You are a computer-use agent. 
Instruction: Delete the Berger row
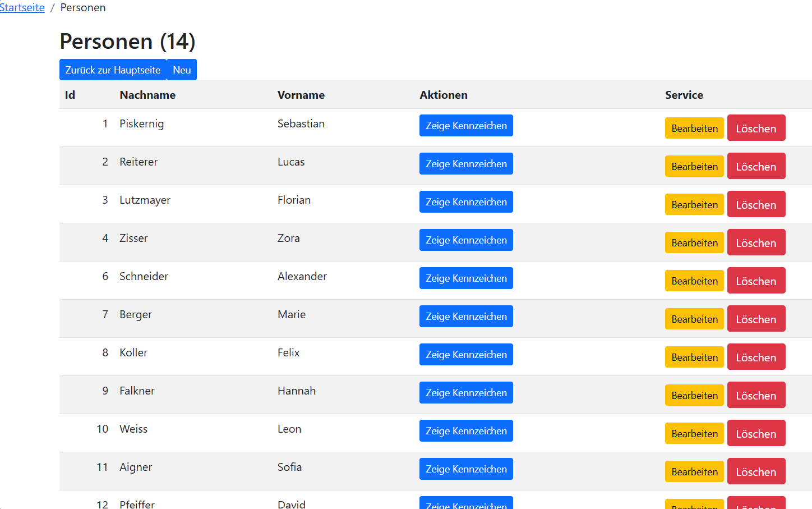(755, 319)
